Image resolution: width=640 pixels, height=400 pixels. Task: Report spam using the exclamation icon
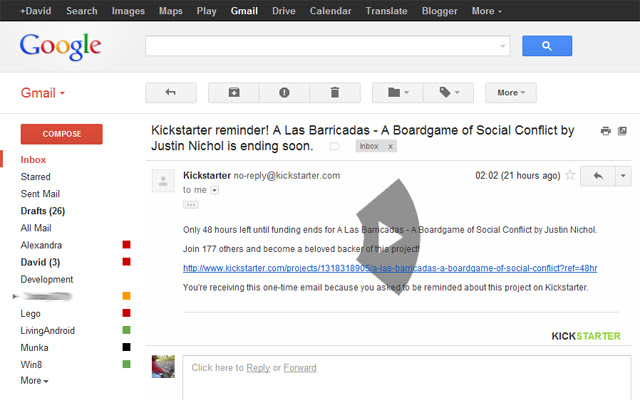284,93
